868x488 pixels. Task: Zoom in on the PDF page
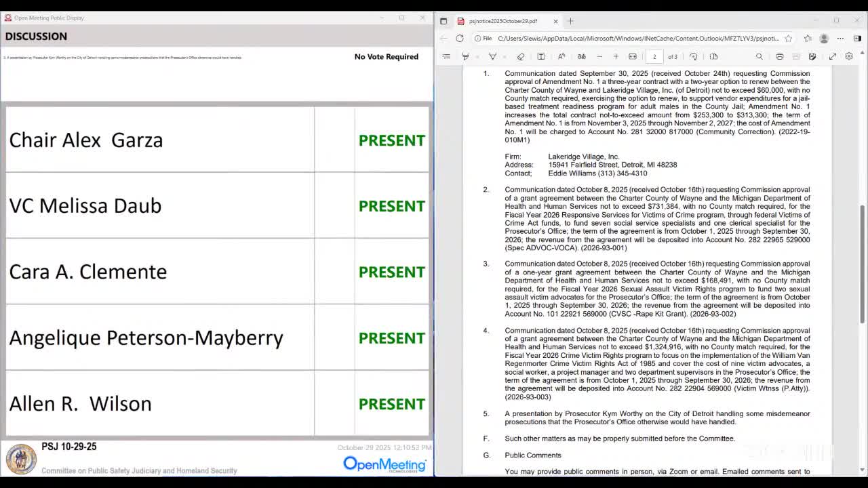coord(616,56)
